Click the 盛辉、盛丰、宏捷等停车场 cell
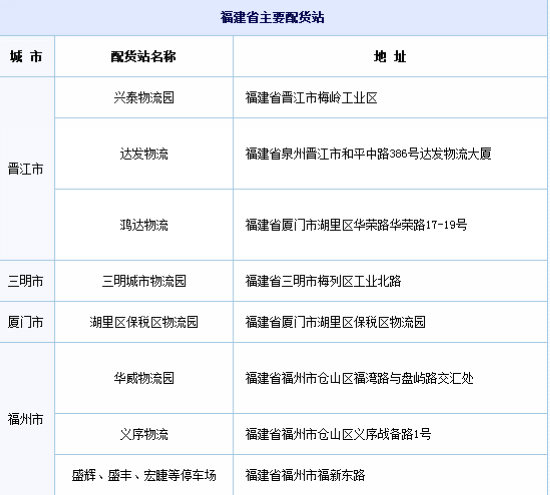This screenshot has height=495, width=550. click(144, 475)
